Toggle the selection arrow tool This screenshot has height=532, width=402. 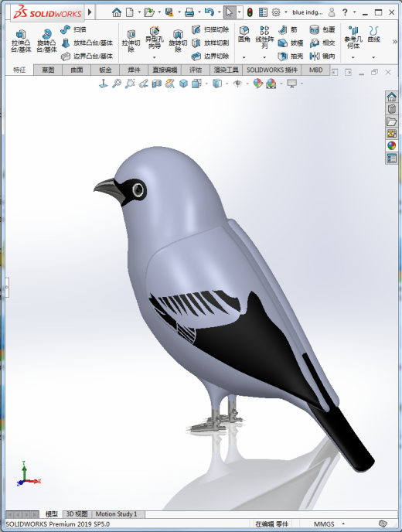coord(230,12)
